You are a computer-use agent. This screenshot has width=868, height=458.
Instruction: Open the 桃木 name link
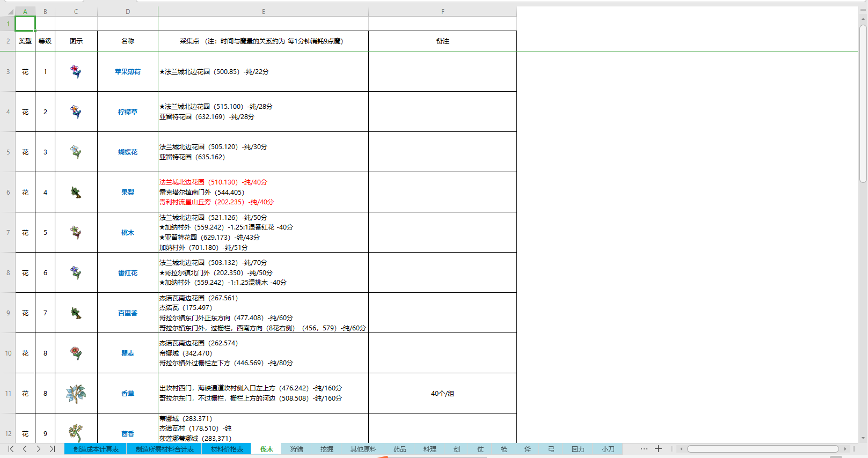pyautogui.click(x=128, y=232)
